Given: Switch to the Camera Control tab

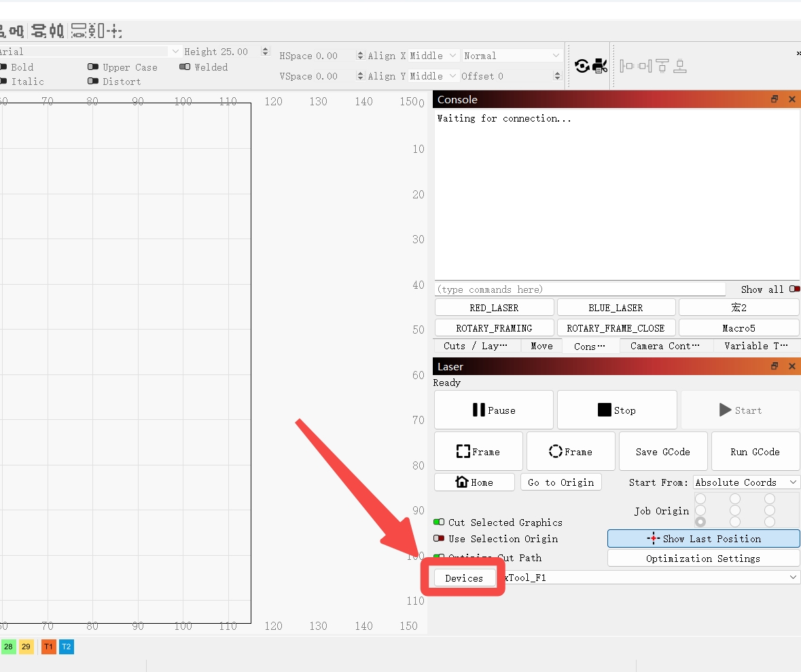Looking at the screenshot, I should (664, 346).
